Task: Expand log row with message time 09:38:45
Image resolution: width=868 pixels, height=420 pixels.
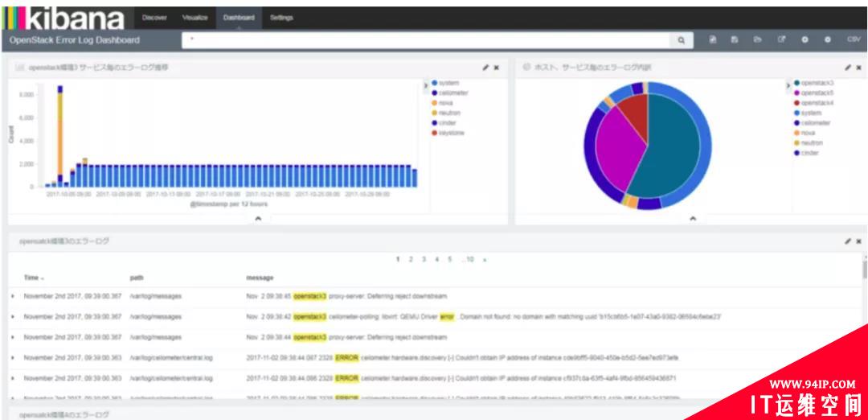Action: point(13,296)
